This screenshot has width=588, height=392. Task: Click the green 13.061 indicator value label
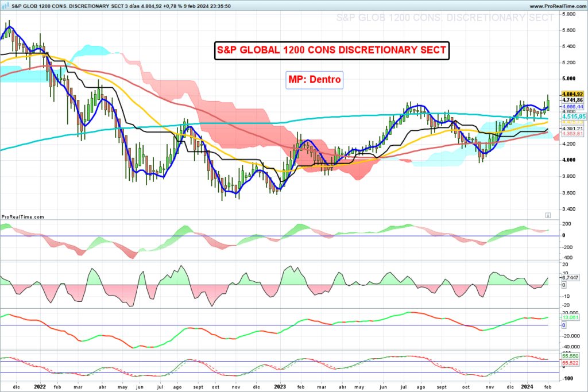(570, 317)
